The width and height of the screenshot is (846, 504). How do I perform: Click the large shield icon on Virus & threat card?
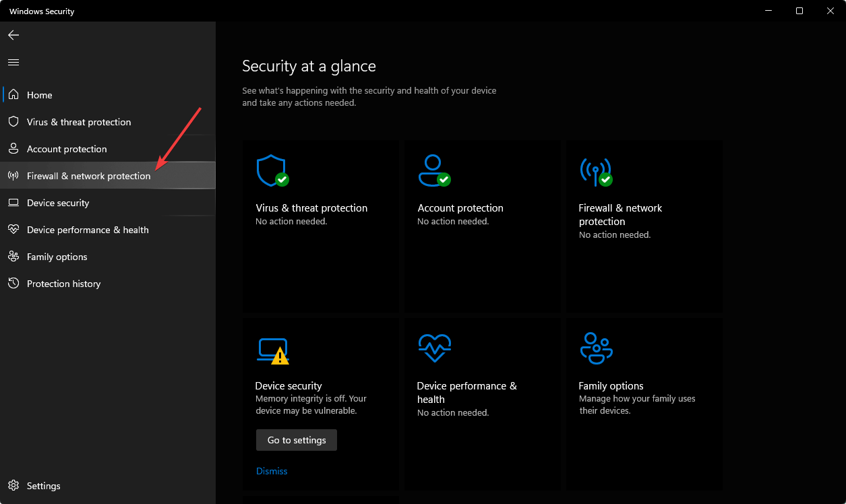272,170
